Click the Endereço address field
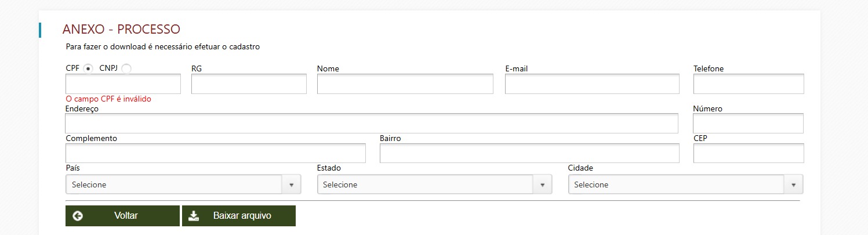The image size is (868, 235). point(371,124)
